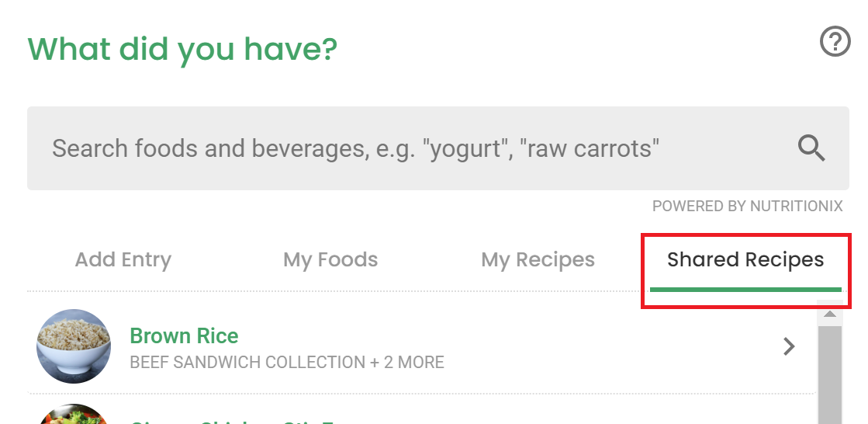Click empty space in the Brown Rice row
Viewport: 868px width, 424px height.
[609, 347]
